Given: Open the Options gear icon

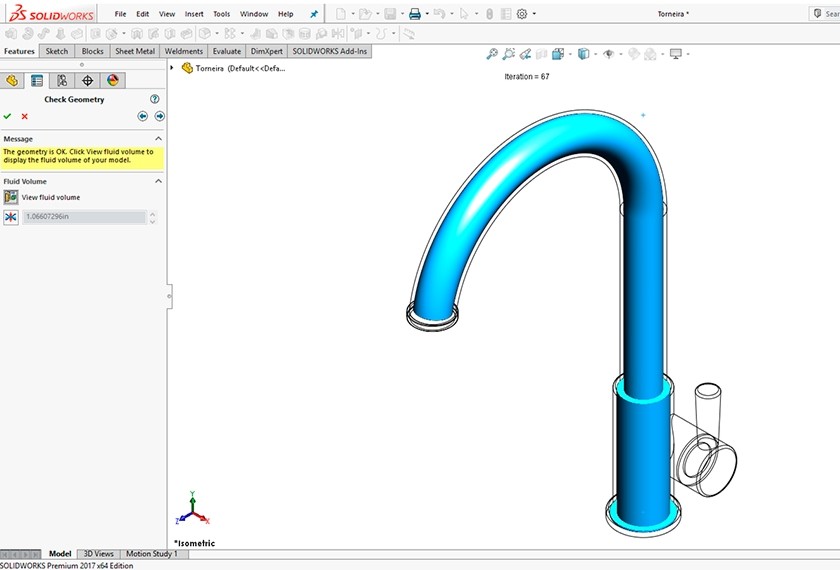Looking at the screenshot, I should (521, 14).
